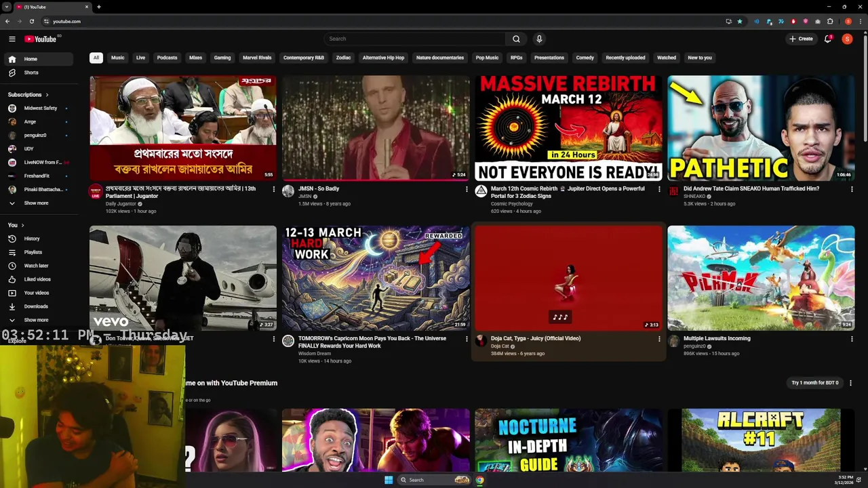Open Did Andrew Tate Claim SNEAKO title
Viewport: 868px width, 488px height.
[x=751, y=189]
